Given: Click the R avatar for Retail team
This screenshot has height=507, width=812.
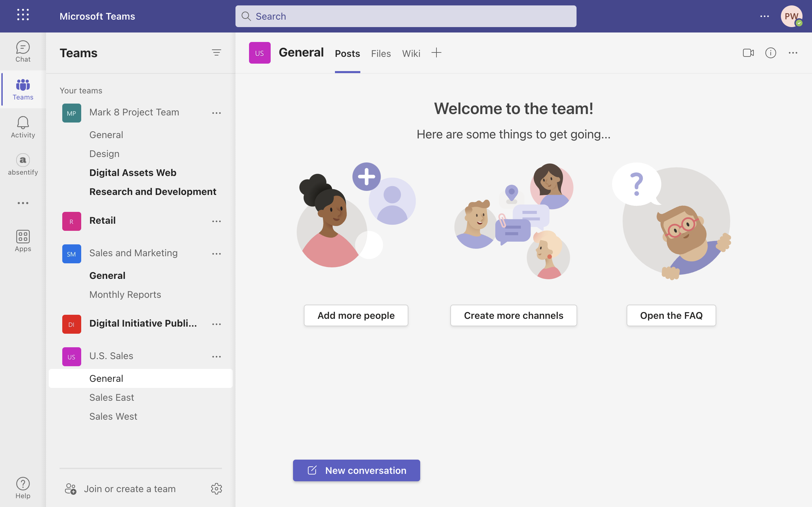Looking at the screenshot, I should [72, 221].
